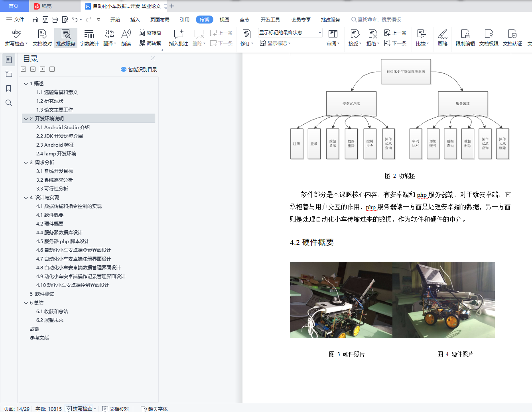Open the 显示标记的最终状态 dropdown

[290, 33]
